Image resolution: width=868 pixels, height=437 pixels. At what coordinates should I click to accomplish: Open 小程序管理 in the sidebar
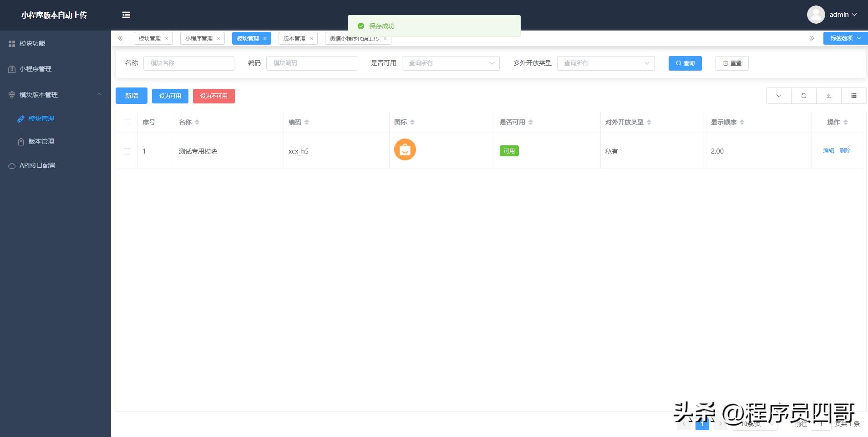tap(36, 69)
